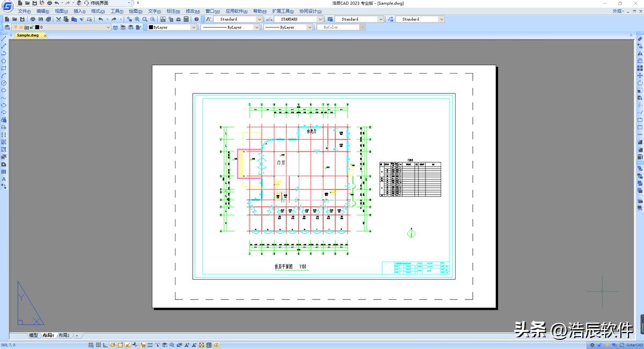Click the black color swatch near layer controls
644x349 pixels.
pos(38,27)
